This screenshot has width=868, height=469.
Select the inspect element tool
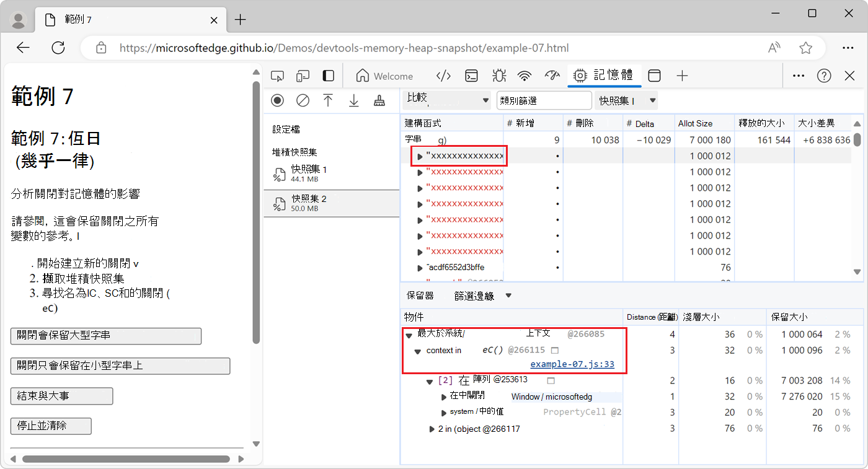(277, 76)
